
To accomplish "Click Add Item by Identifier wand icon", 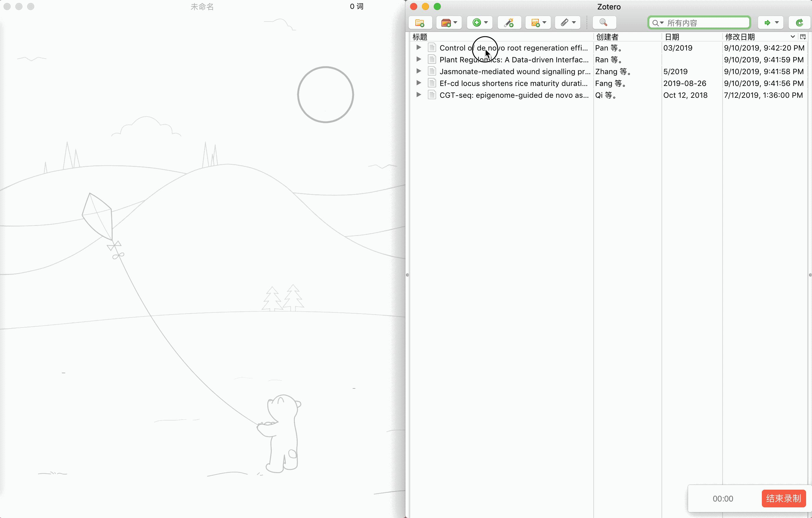I will tap(509, 23).
